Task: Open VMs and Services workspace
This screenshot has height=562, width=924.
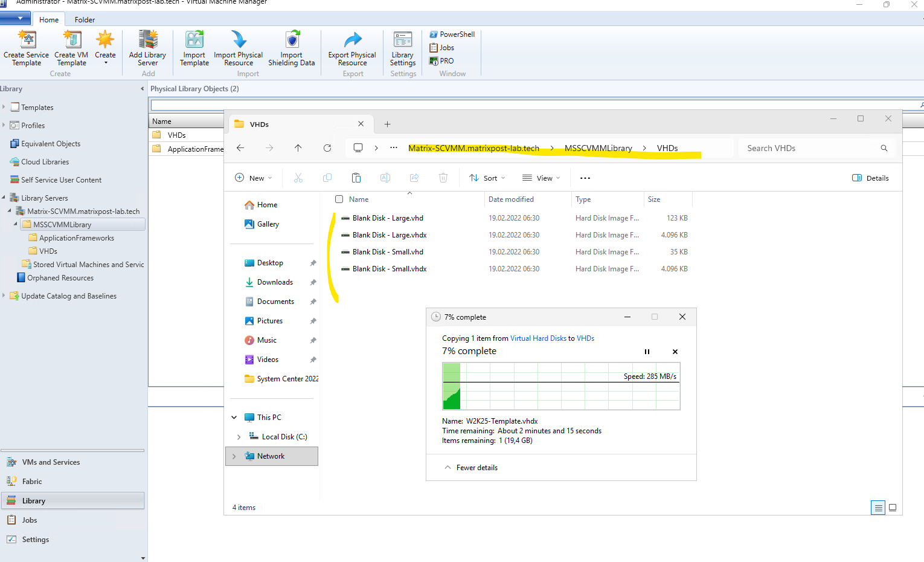Action: 72,462
